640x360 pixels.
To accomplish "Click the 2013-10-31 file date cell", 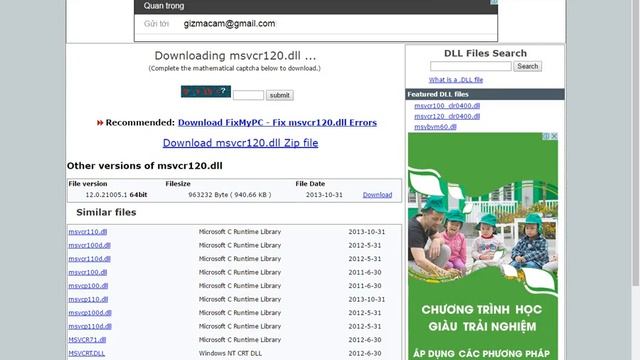I will (324, 195).
